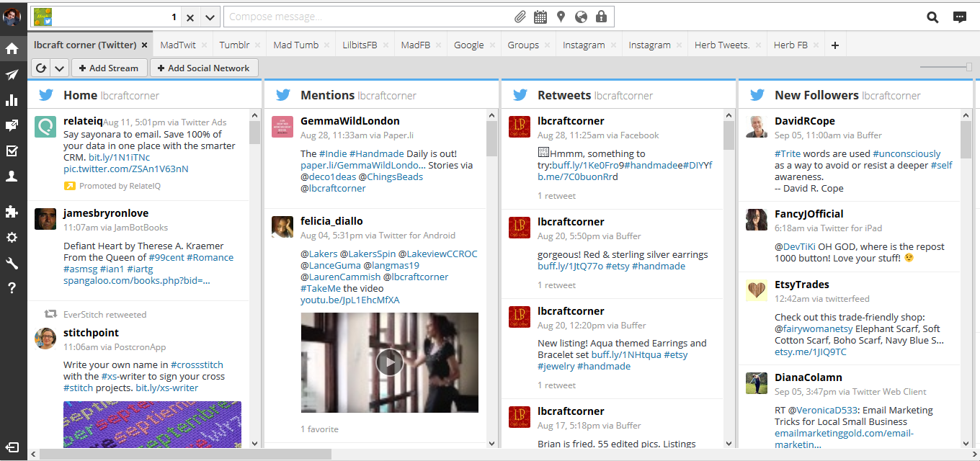
Task: Switch to the Groups tab
Action: tap(523, 45)
